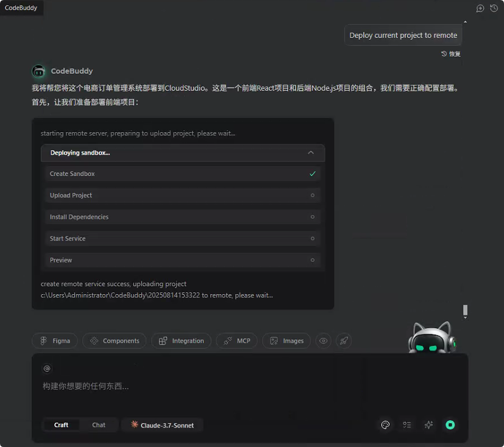Click the @ mention icon

[x=47, y=368]
